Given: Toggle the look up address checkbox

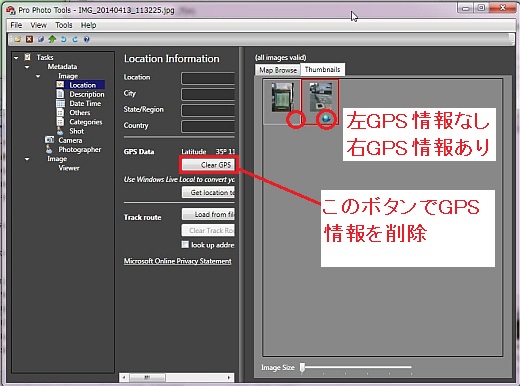Looking at the screenshot, I should [185, 245].
